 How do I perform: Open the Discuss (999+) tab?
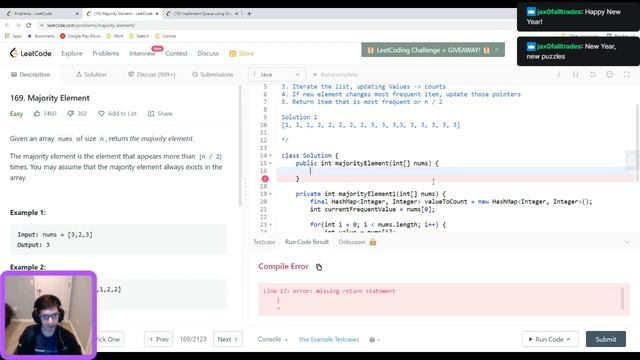[151, 75]
